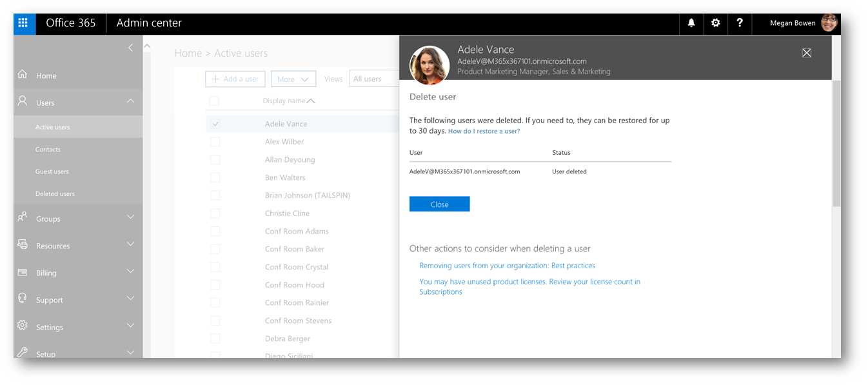The image size is (868, 385).
Task: Click Debra Berger user name
Action: coord(287,339)
